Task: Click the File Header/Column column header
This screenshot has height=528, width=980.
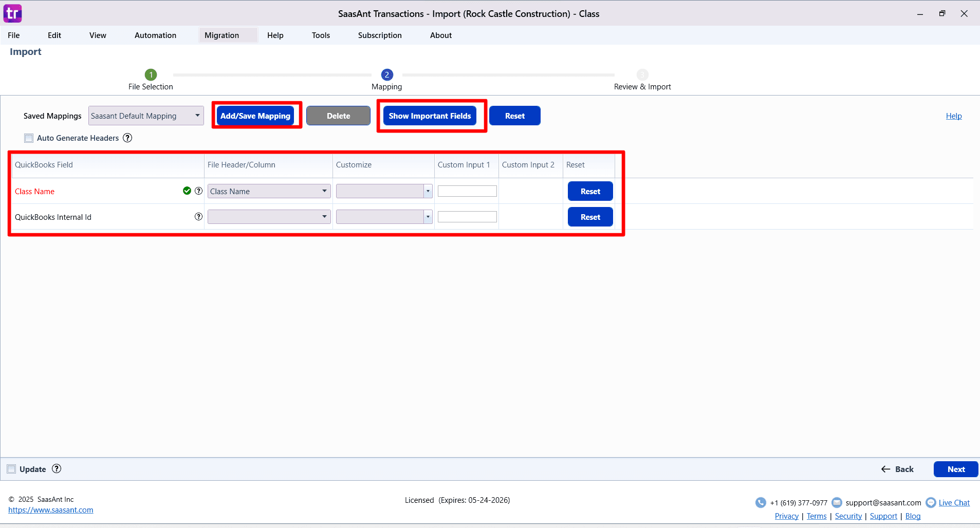Action: [268, 165]
